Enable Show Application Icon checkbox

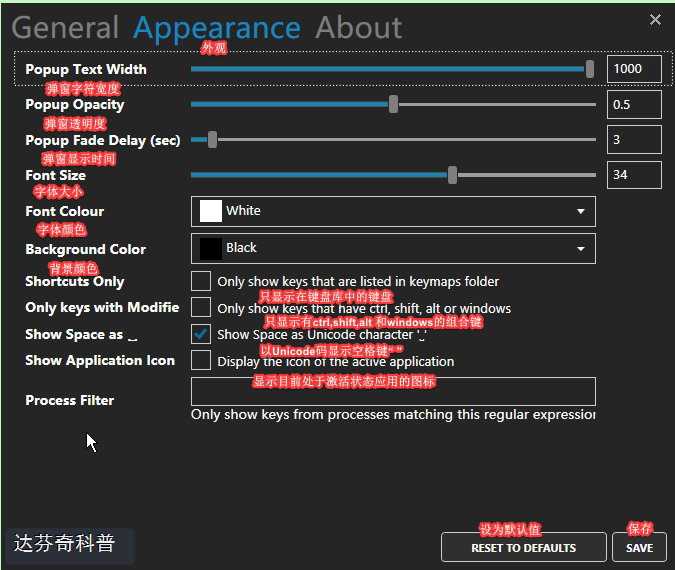201,360
